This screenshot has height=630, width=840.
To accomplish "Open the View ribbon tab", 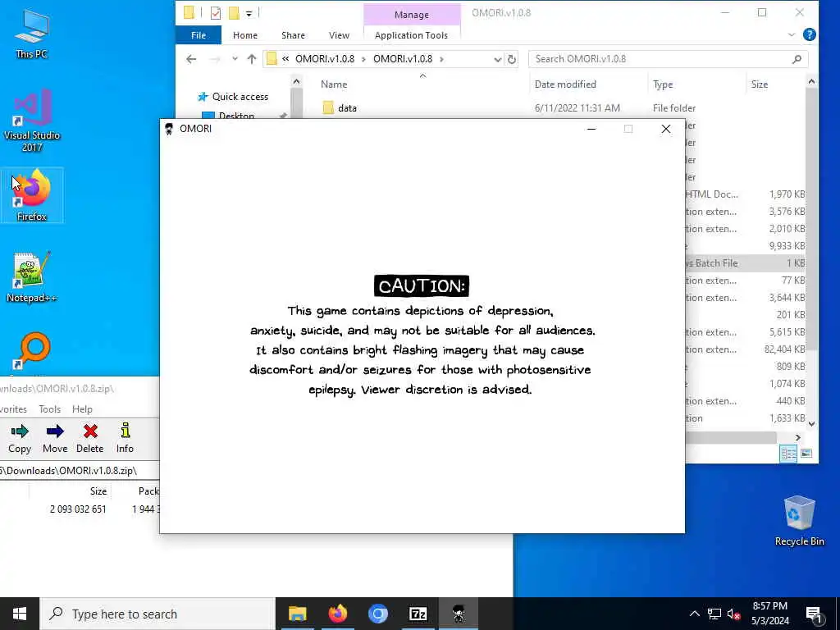I will tap(339, 34).
